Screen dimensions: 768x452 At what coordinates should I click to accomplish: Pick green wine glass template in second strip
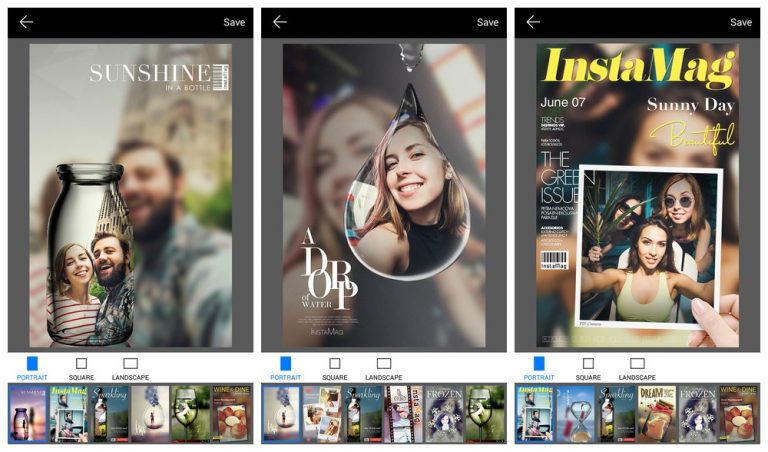(x=485, y=414)
